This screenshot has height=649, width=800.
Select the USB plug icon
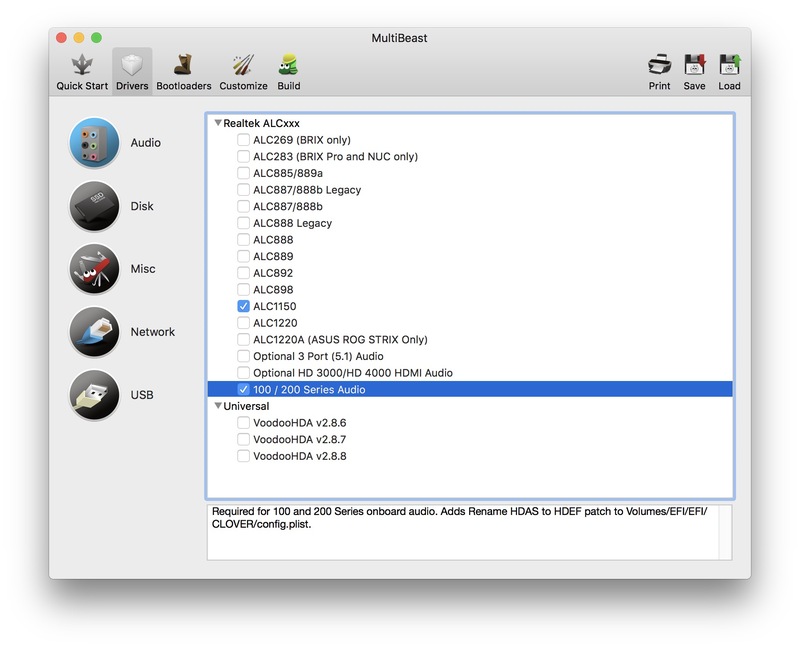[94, 395]
